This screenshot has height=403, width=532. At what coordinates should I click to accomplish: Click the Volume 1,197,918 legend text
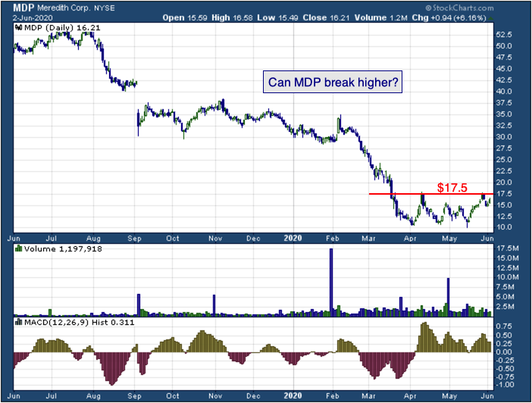(63, 249)
